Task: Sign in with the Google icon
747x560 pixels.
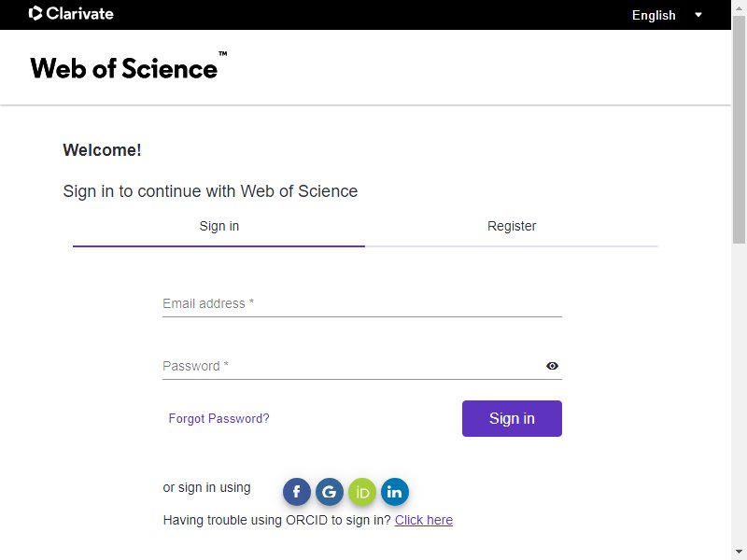Action: tap(330, 492)
